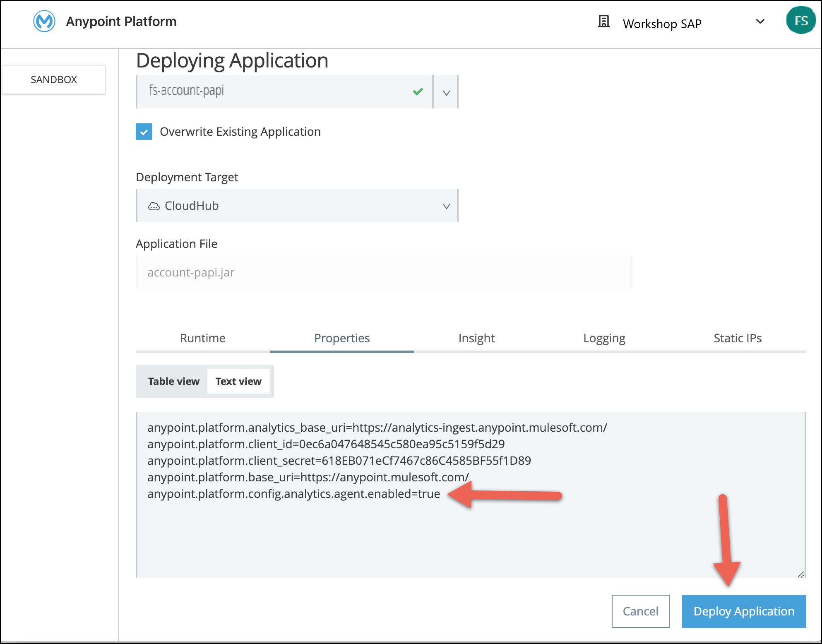Click the textarea resize handle
This screenshot has height=644, width=822.
click(x=800, y=574)
